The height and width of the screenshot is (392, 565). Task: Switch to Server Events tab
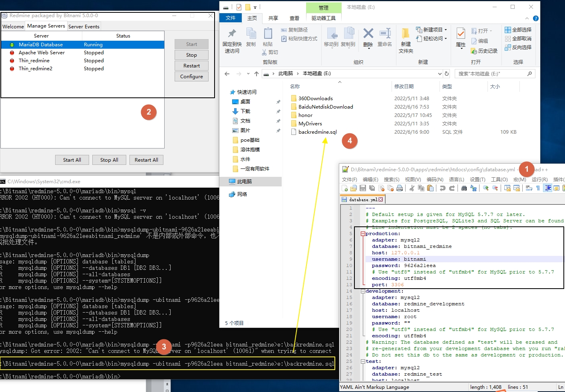tap(84, 27)
